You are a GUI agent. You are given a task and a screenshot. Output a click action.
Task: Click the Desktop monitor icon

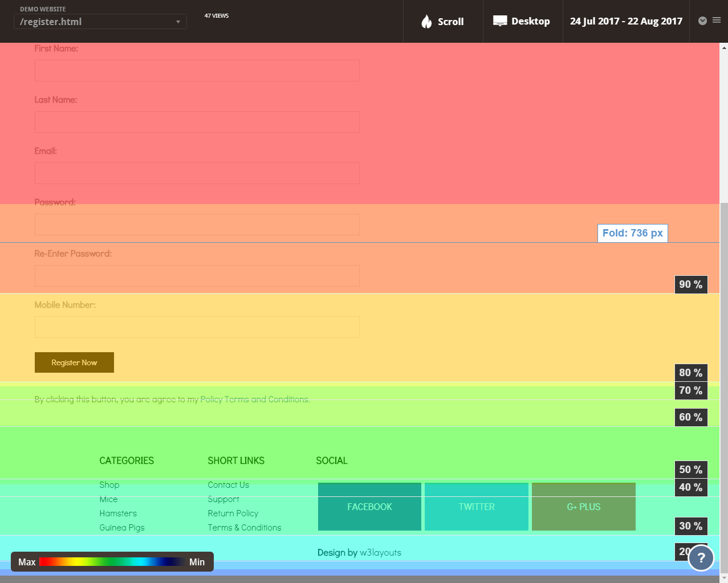tap(500, 21)
